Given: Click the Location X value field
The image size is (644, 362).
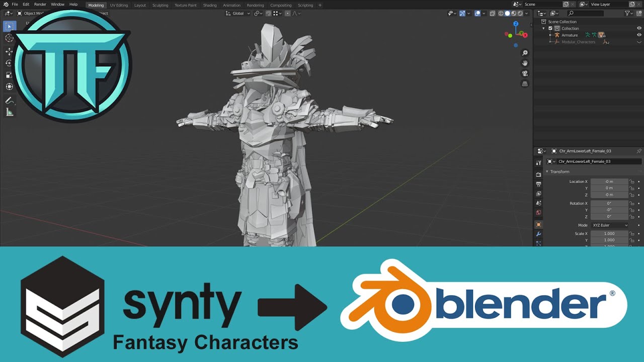Looking at the screenshot, I should tap(609, 182).
